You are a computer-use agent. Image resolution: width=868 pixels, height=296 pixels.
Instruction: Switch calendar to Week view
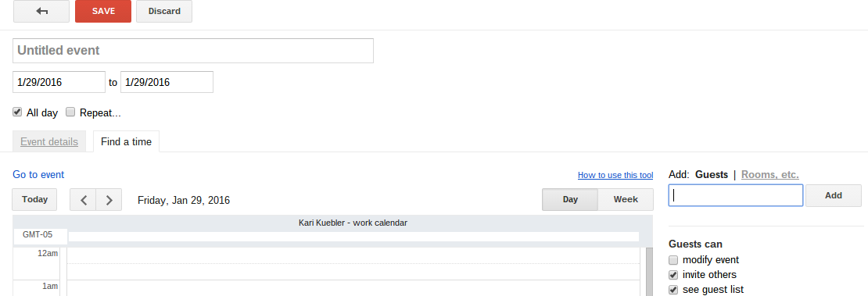(x=626, y=200)
